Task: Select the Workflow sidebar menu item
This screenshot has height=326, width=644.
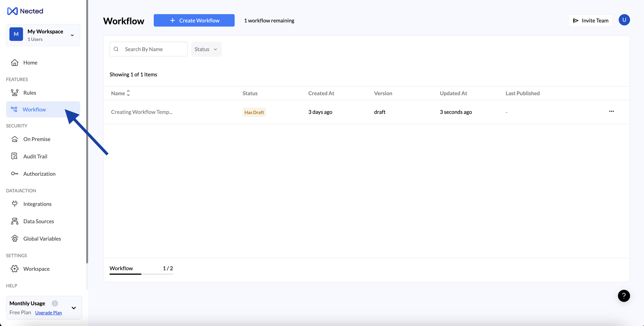Action: coord(34,109)
